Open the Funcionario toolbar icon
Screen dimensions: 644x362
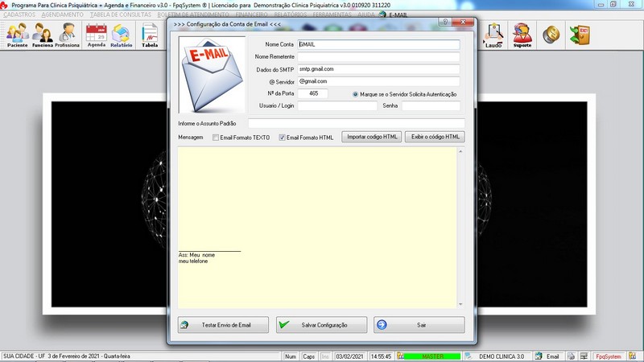pos(43,35)
